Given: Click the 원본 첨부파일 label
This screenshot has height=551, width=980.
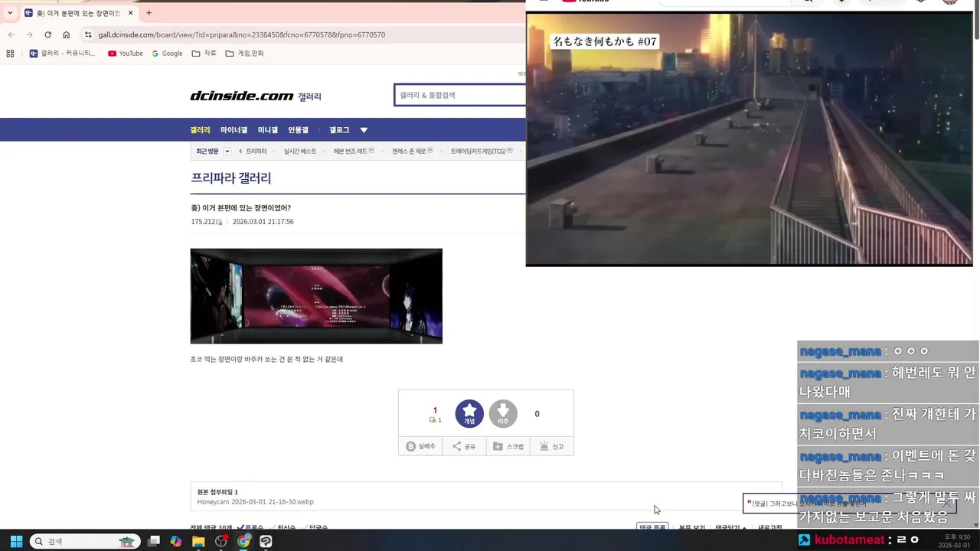Looking at the screenshot, I should pyautogui.click(x=217, y=492).
